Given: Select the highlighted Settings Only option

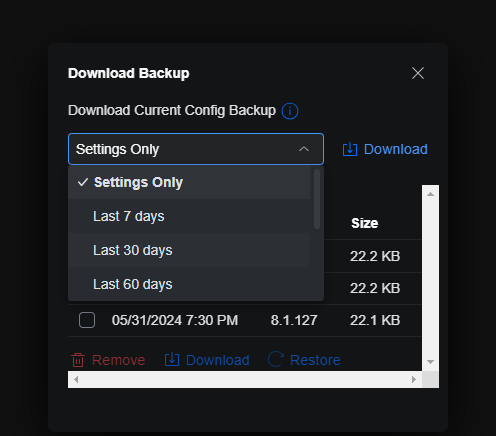Looking at the screenshot, I should [189, 182].
